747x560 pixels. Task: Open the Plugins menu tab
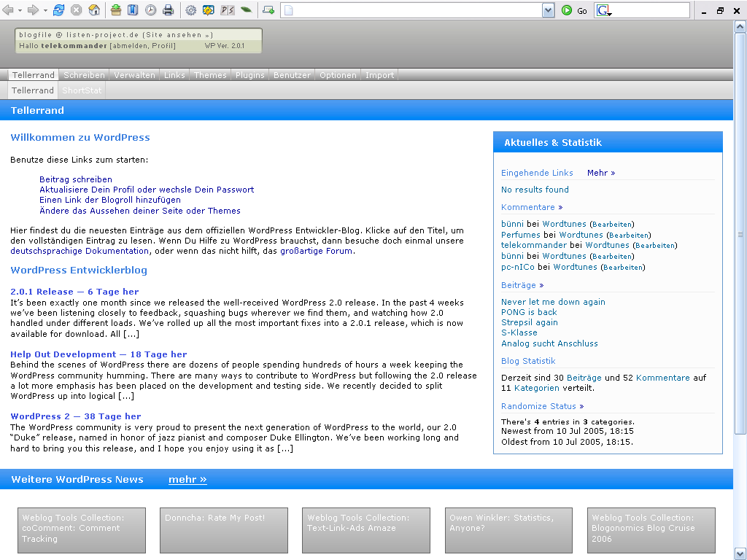point(249,75)
